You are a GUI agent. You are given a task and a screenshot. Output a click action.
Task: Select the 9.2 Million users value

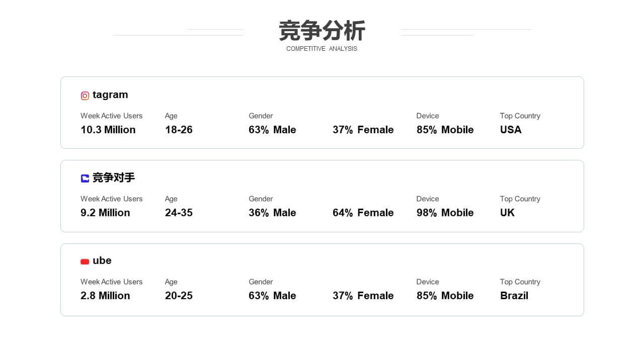(x=105, y=213)
